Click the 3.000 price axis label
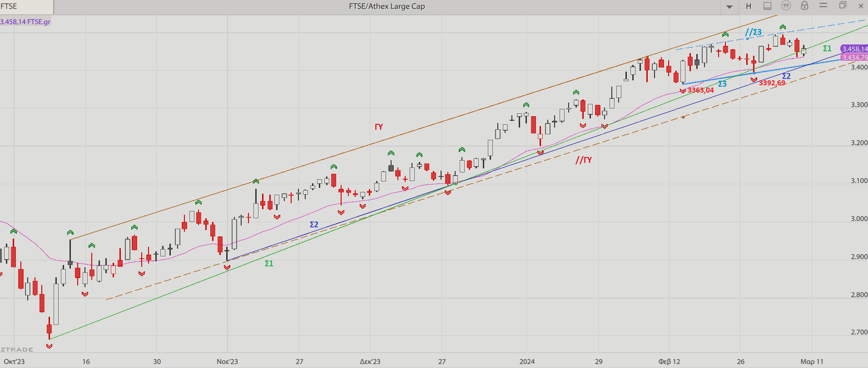 tap(859, 219)
